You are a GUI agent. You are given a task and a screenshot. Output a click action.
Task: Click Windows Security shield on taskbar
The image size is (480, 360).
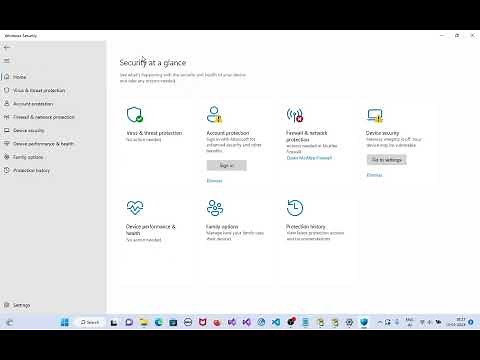[x=364, y=322]
